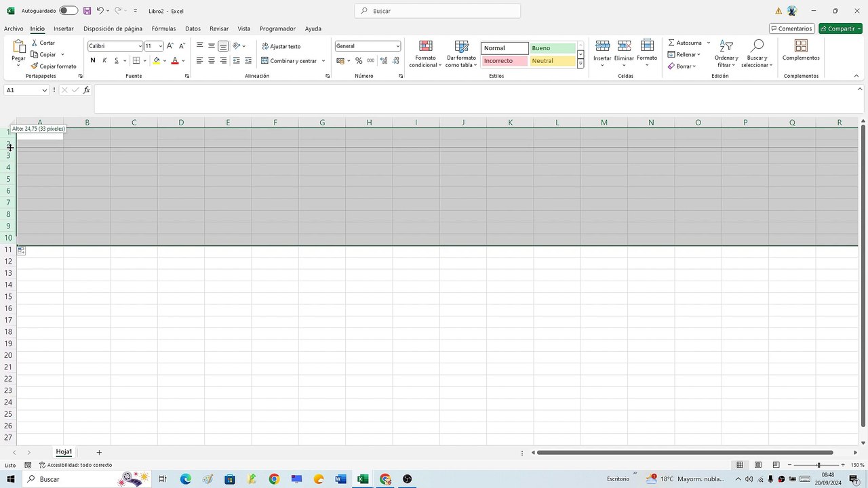Click the Save (Guardar) icon in title bar

point(87,11)
